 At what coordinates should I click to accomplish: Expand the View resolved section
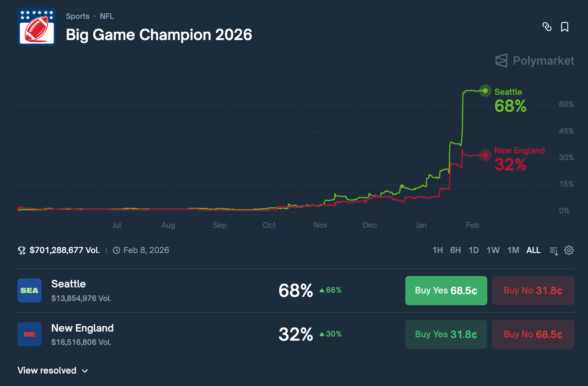point(52,370)
